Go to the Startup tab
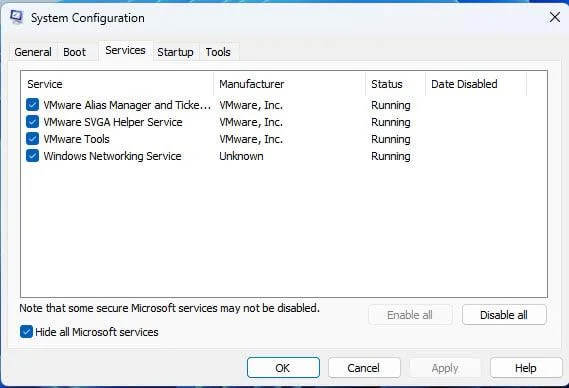Viewport: 569px width, 388px height. coord(175,52)
